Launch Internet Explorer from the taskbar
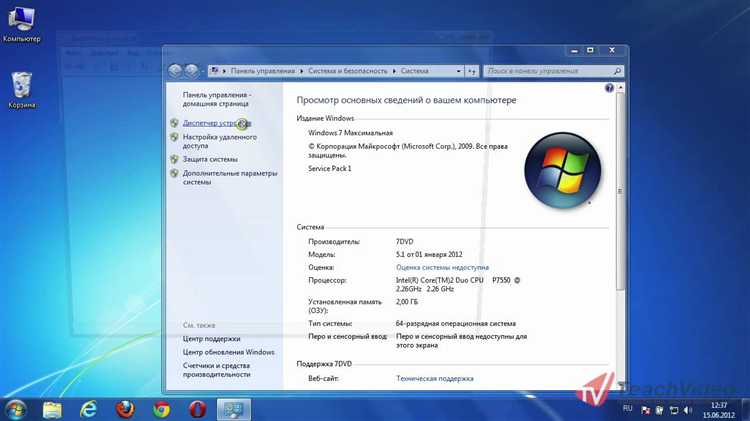Screen dimensions: 750x421 click(x=88, y=410)
